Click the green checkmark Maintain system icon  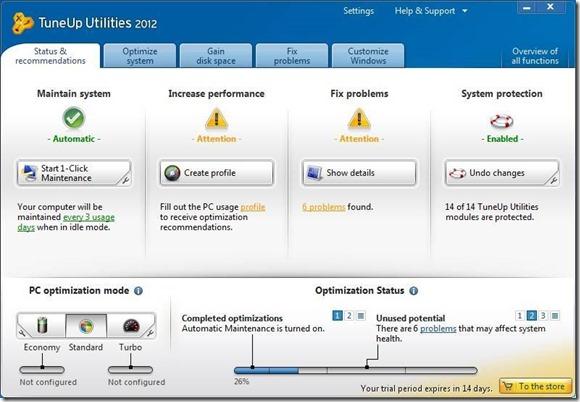pos(74,118)
